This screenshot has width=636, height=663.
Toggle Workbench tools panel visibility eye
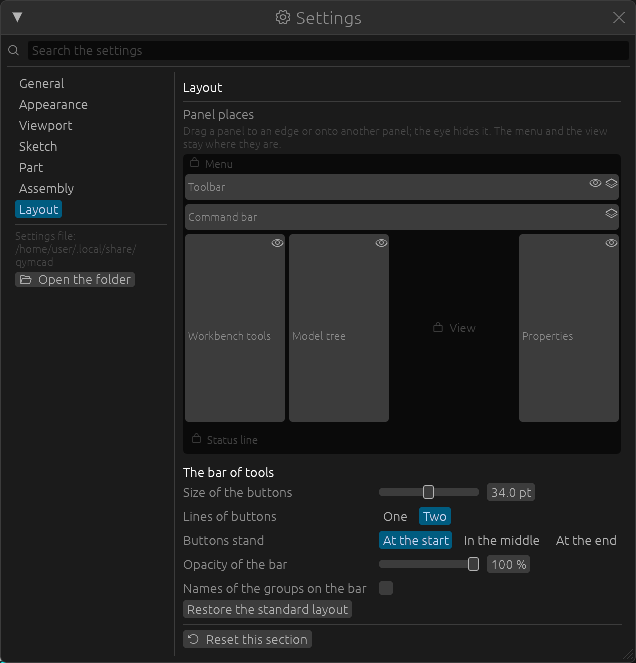click(x=277, y=243)
